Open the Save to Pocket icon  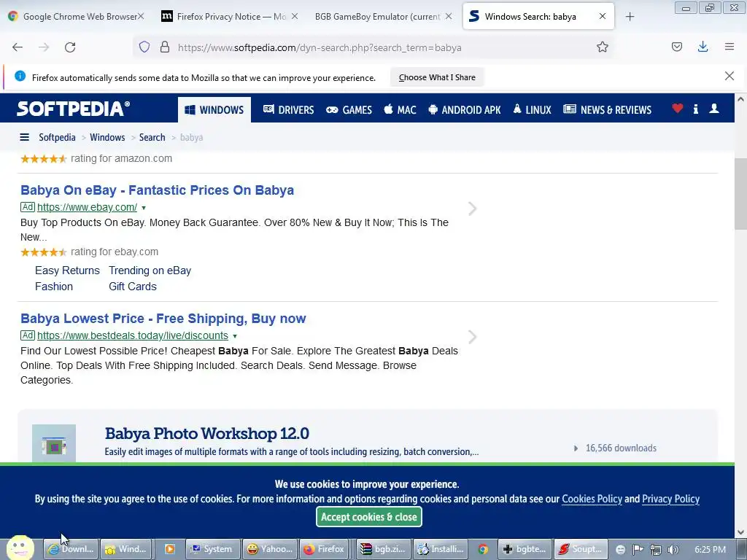click(676, 47)
